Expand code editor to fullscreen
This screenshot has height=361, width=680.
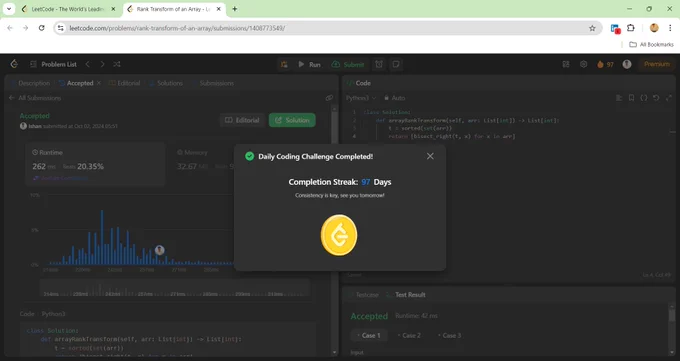pyautogui.click(x=669, y=98)
